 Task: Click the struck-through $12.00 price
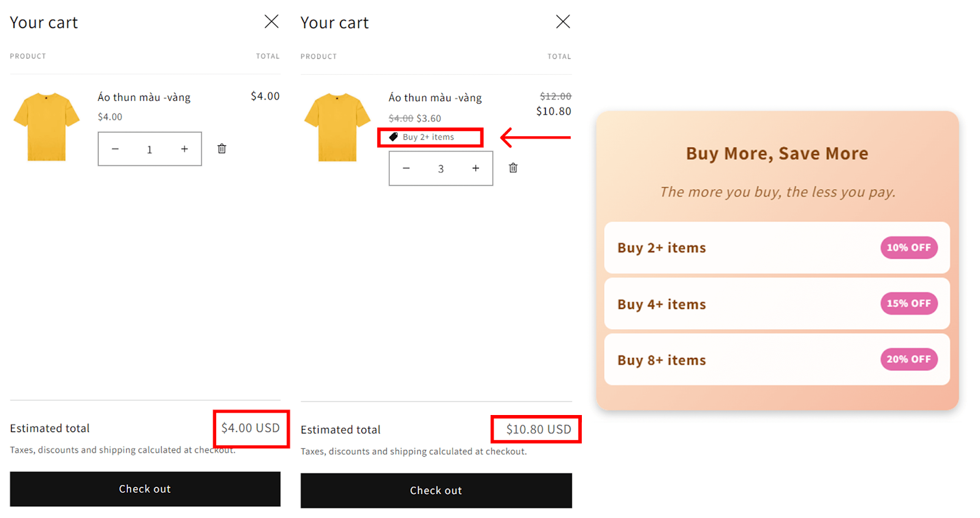556,96
